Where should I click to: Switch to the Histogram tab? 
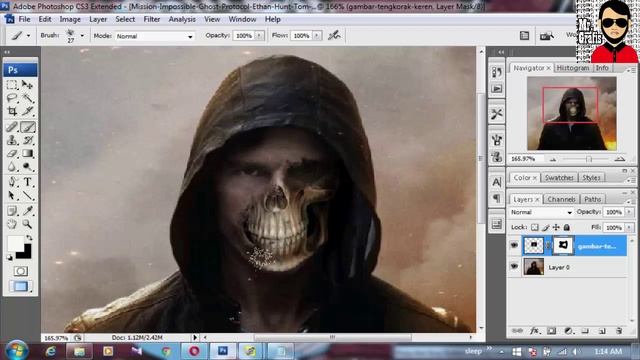pos(573,68)
